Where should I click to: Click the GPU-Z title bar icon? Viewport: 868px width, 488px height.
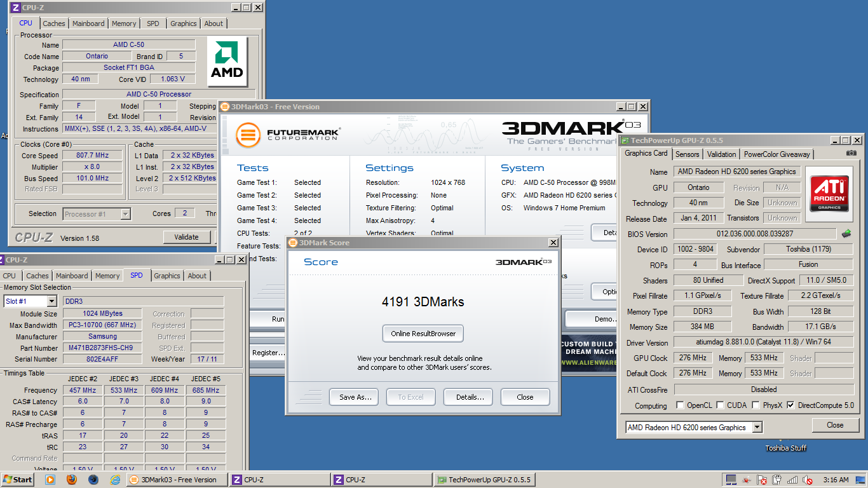click(625, 140)
